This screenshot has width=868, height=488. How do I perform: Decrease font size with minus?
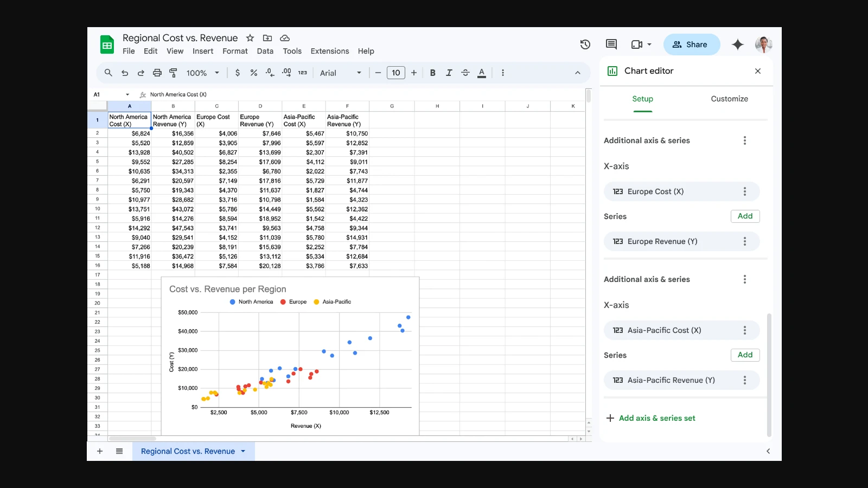tap(378, 73)
